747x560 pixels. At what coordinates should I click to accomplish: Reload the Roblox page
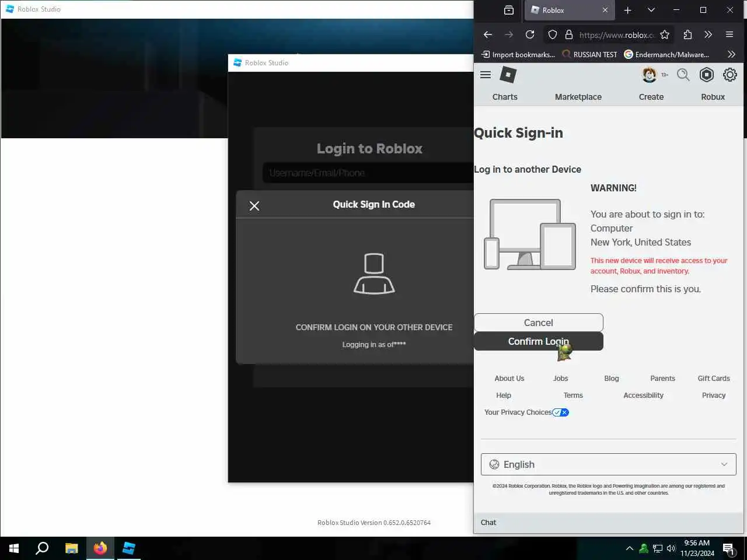pyautogui.click(x=530, y=35)
